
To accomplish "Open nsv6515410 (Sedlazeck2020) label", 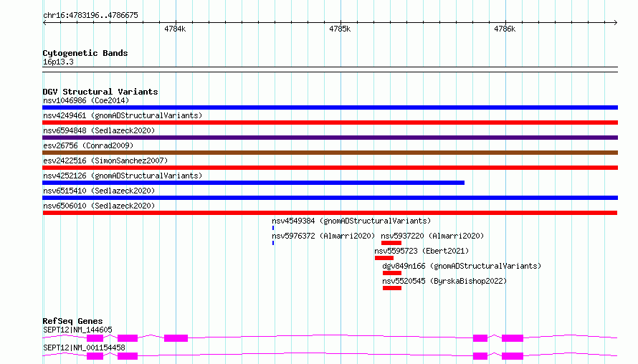I will 99,191.
